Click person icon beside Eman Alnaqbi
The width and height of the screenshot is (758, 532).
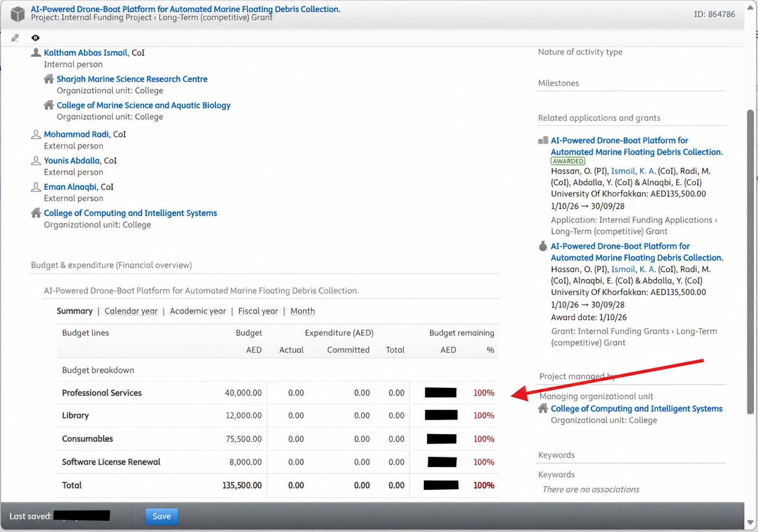[x=36, y=187]
